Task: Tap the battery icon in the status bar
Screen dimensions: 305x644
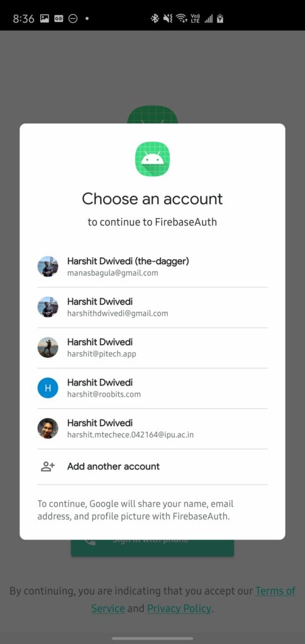Action: (x=220, y=18)
